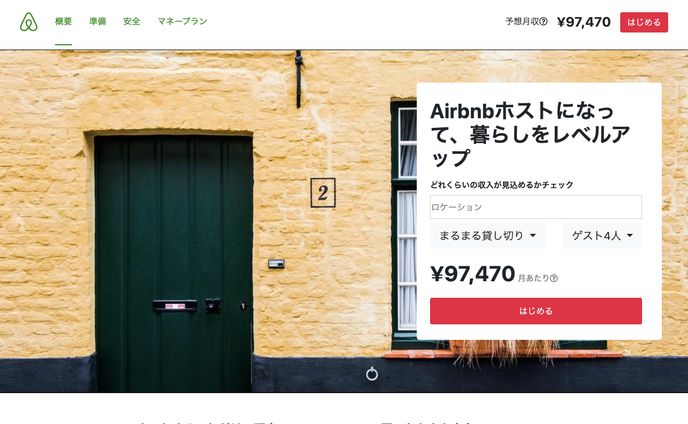Viewport: 688px width, 424px height.
Task: Open the 予想月収 help question-mark icon
Action: coord(543,22)
